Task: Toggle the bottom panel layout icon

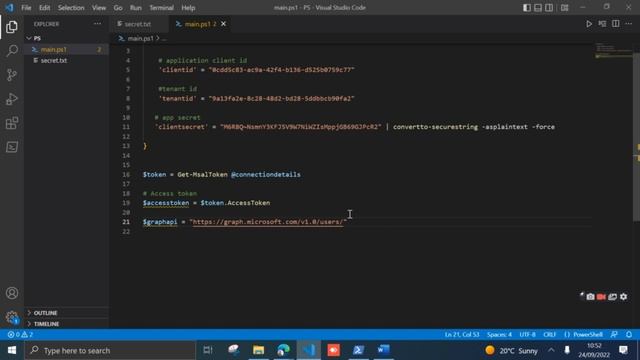Action: tap(538, 8)
